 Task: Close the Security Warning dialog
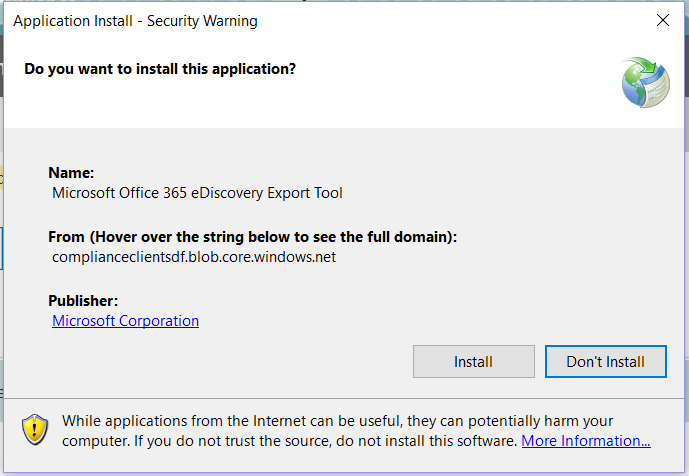(663, 20)
